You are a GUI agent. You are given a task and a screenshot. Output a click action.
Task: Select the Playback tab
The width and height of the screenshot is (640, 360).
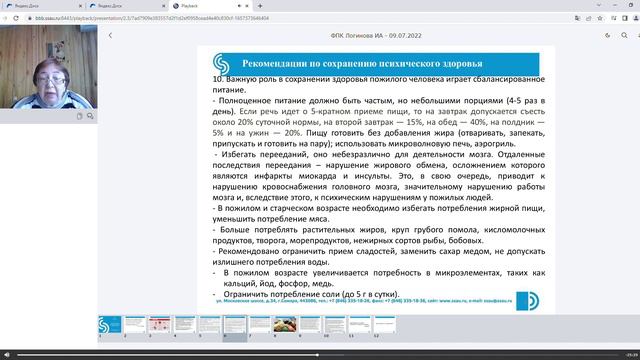tap(210, 6)
